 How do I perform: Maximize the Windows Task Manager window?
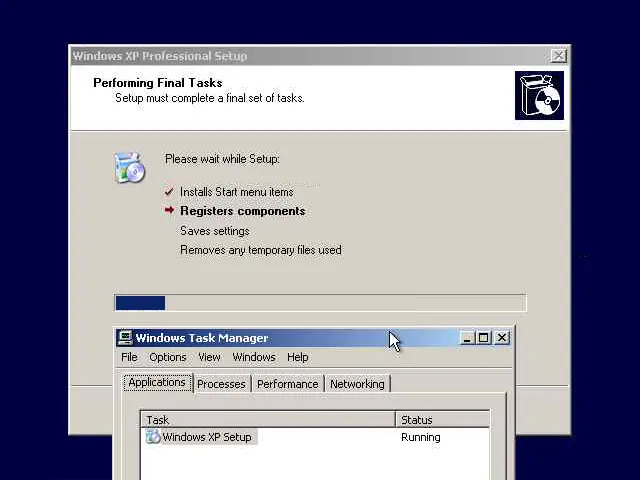484,338
